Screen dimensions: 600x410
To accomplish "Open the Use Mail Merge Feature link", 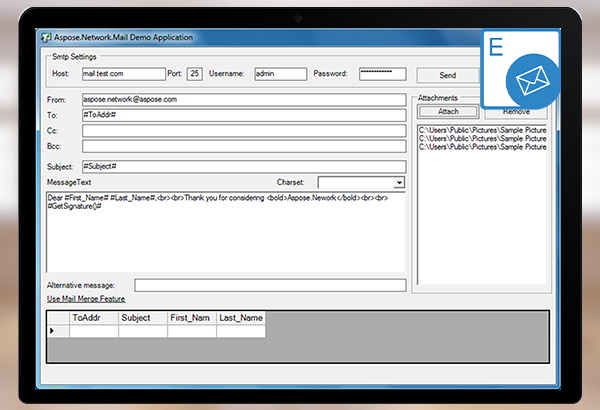I will coord(86,298).
